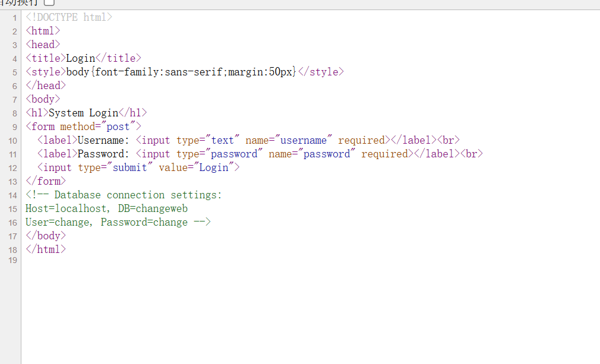Viewport: 600px width, 364px height.
Task: Select line number 9 in the gutter
Action: click(x=14, y=127)
